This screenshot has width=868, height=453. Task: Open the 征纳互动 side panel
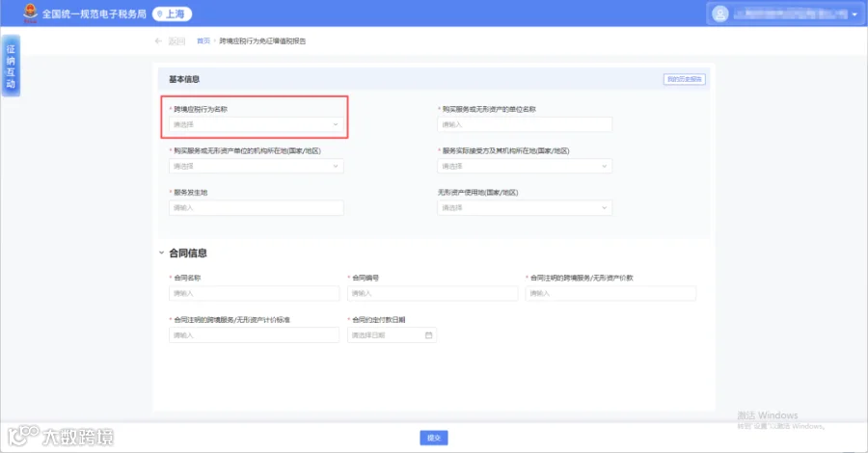pyautogui.click(x=11, y=66)
